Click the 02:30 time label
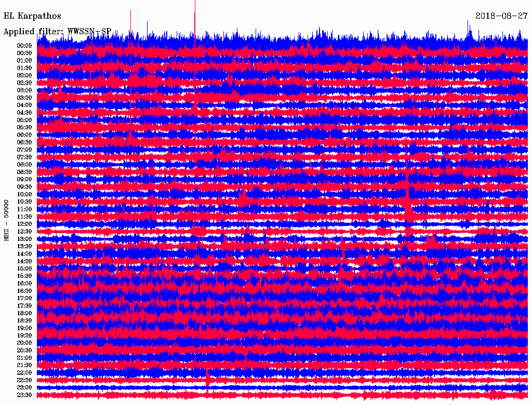The image size is (532, 405). [24, 83]
